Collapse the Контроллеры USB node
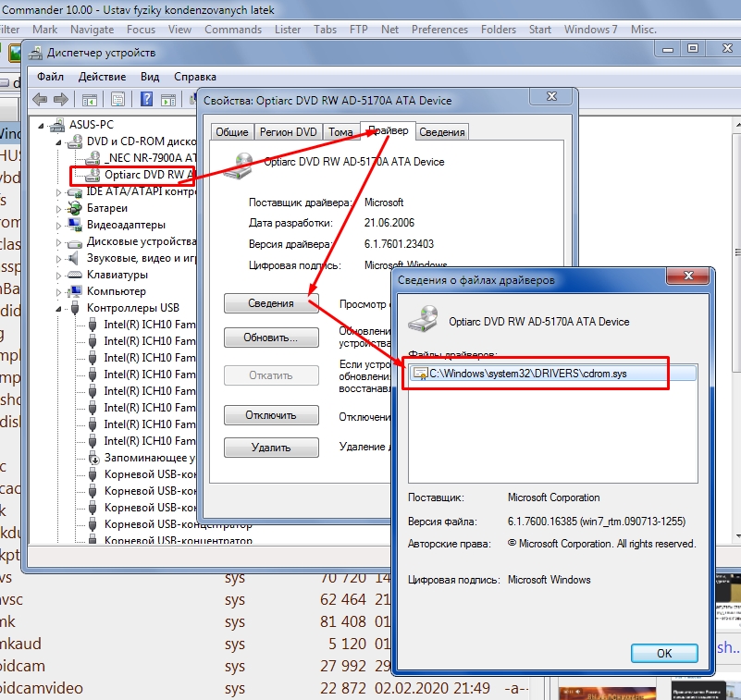 (58, 309)
